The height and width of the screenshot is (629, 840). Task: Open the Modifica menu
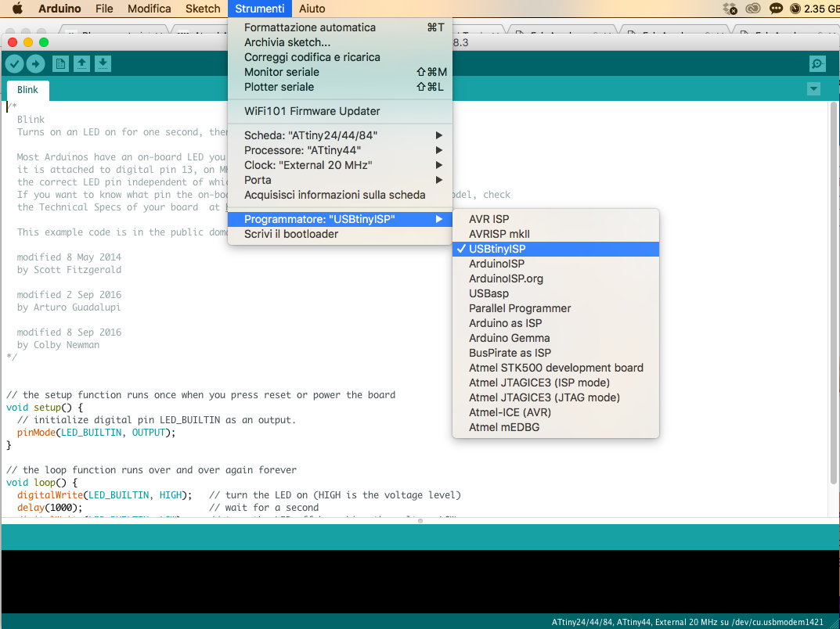coord(150,9)
